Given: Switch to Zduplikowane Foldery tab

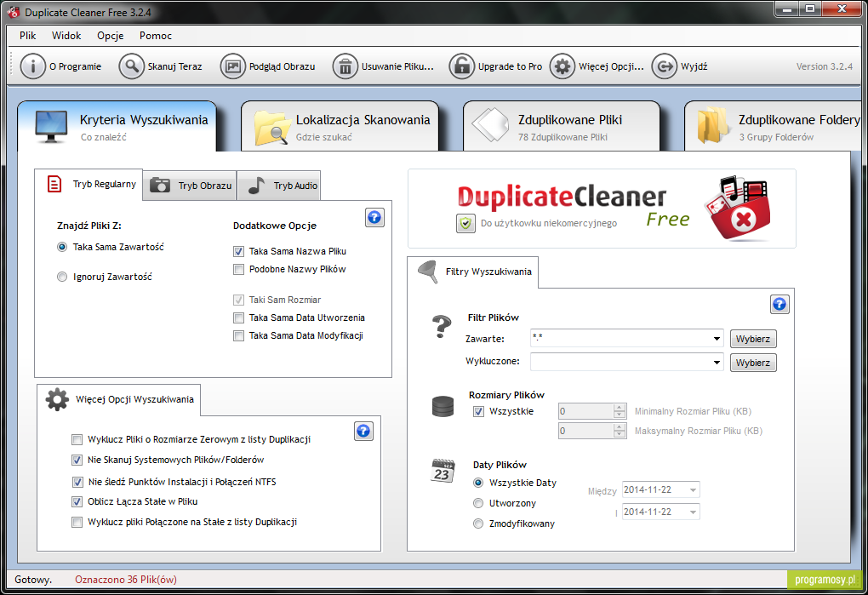Looking at the screenshot, I should pyautogui.click(x=774, y=126).
